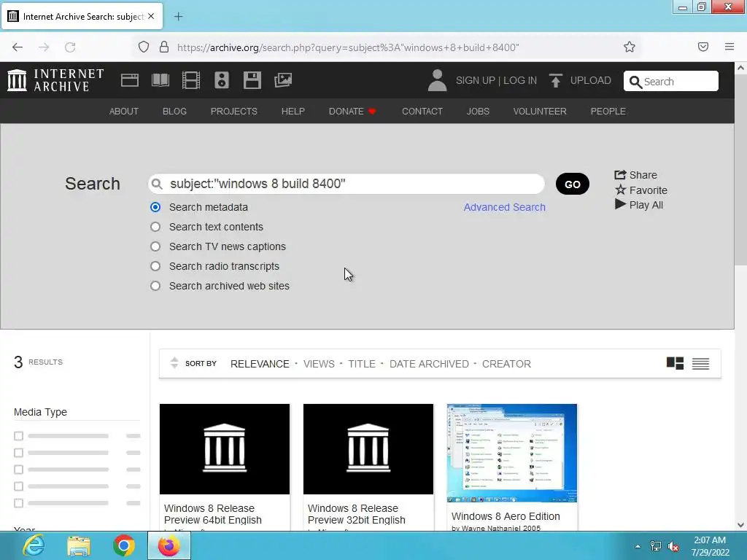Open File Explorer from taskbar

(x=79, y=546)
